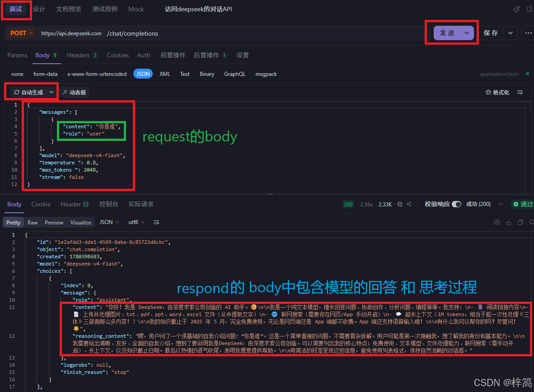
Task: Open the request Params tab
Action: pyautogui.click(x=17, y=55)
